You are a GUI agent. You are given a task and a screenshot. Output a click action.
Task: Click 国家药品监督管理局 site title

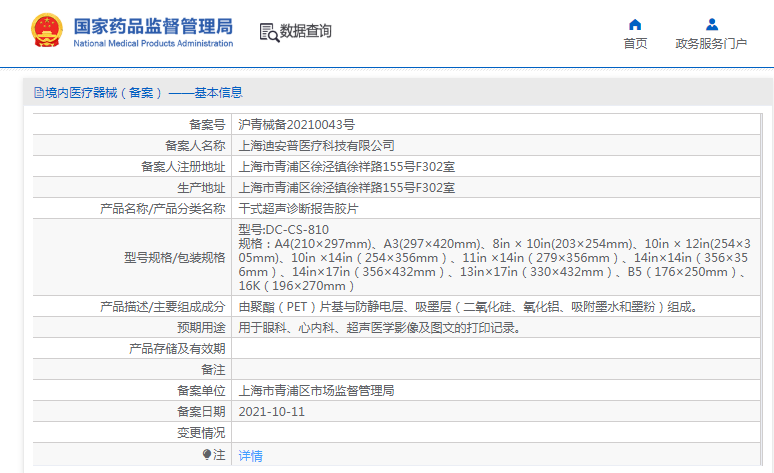pyautogui.click(x=153, y=26)
